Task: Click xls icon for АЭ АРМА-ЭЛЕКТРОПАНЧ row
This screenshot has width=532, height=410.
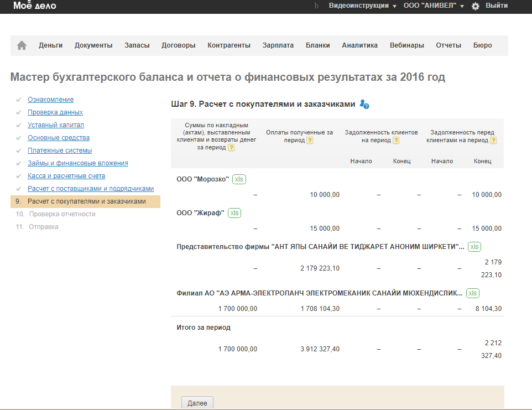Action: (473, 293)
